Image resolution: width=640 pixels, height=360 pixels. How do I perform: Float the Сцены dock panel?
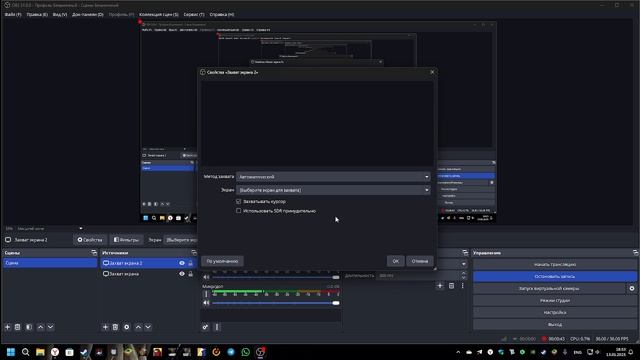tap(94, 253)
